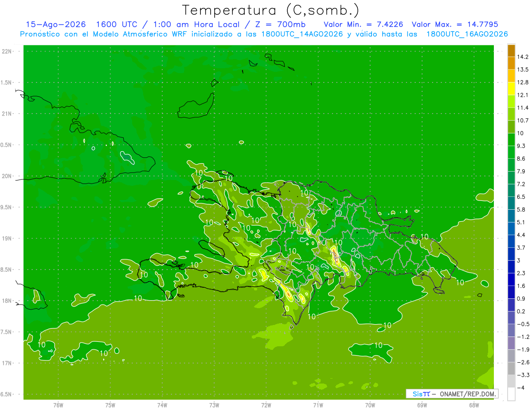Select the gray swatch between -3.3 and -2.6

(511, 368)
